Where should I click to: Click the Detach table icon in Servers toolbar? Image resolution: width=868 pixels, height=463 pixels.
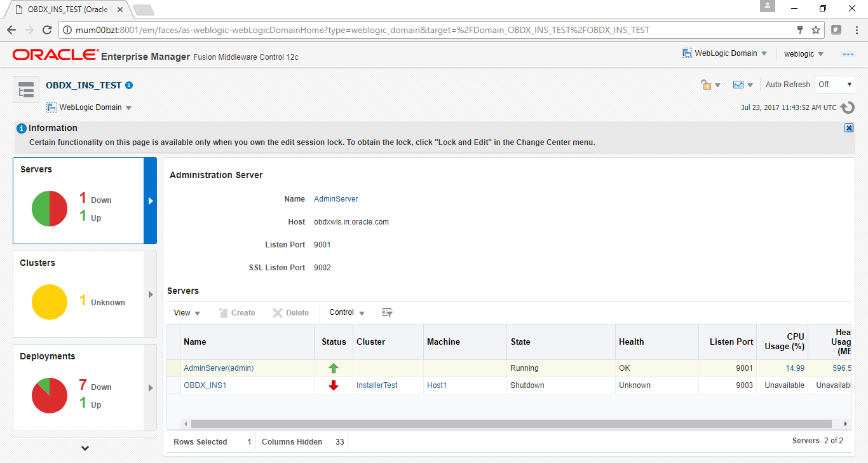pyautogui.click(x=388, y=312)
